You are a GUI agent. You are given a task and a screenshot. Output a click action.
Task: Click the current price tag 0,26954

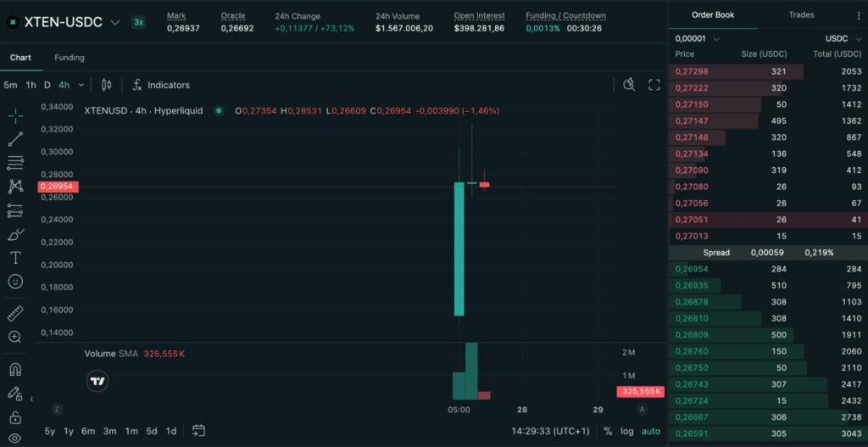(x=58, y=187)
